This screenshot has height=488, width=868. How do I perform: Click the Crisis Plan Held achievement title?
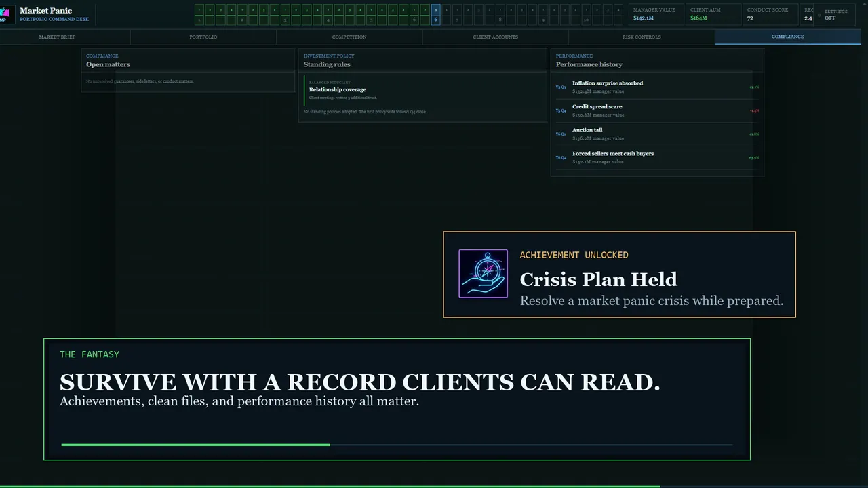pyautogui.click(x=598, y=279)
